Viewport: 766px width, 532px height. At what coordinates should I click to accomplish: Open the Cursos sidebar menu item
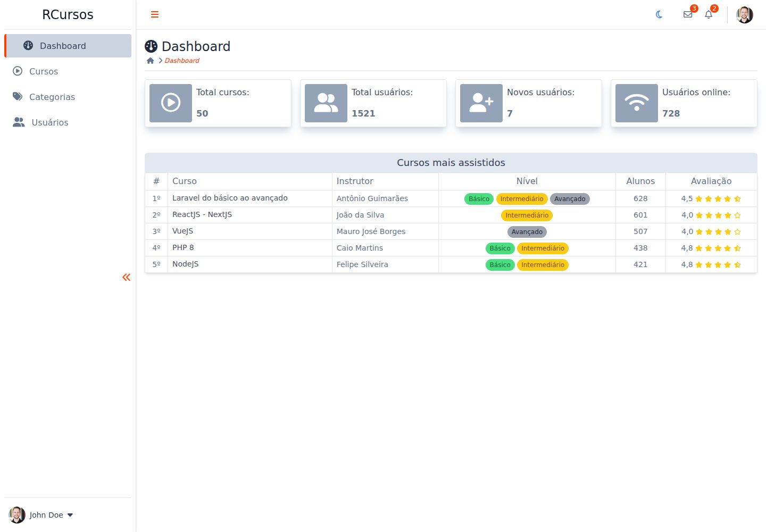pyautogui.click(x=68, y=71)
